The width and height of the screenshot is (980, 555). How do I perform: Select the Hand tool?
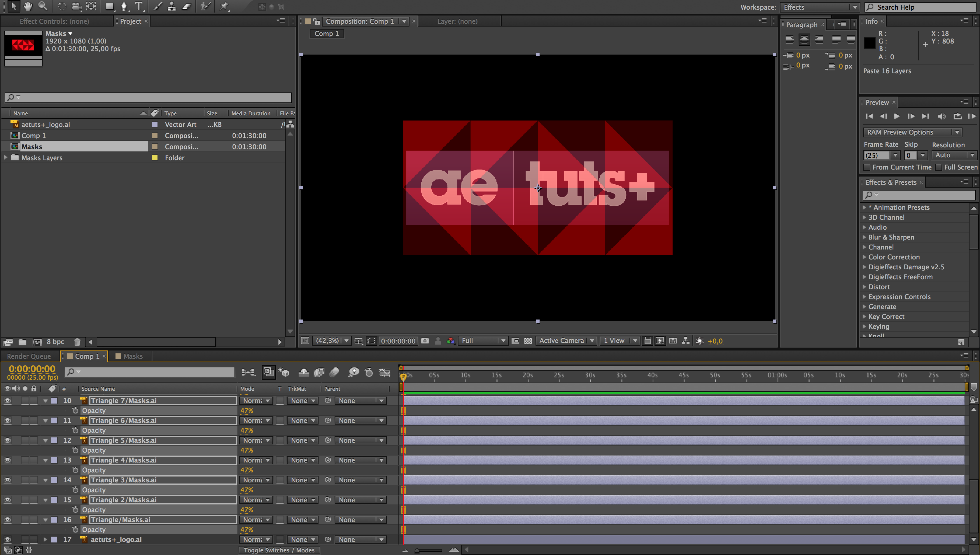click(x=28, y=6)
